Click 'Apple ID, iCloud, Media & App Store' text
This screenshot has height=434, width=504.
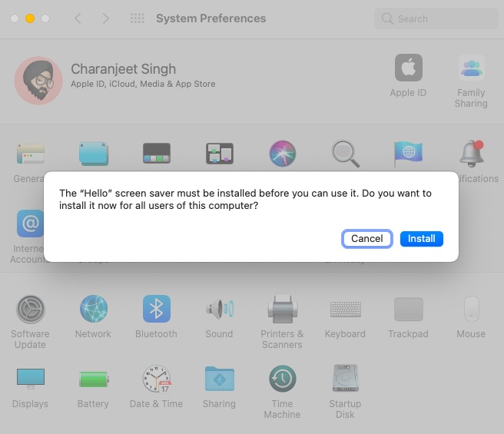(143, 84)
